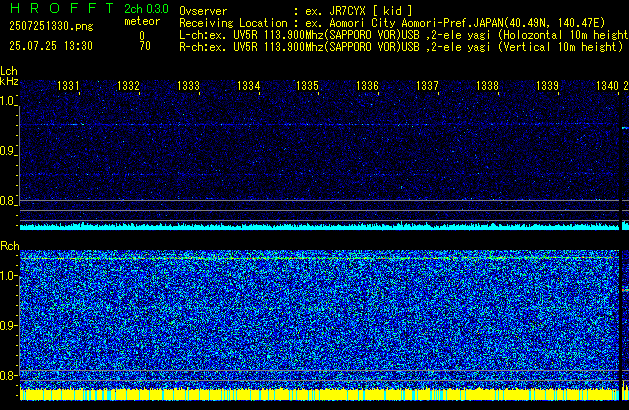Screen dimensions: 629x410
Task: Click the '2ch 0.3.0' version text
Action: pyautogui.click(x=146, y=9)
